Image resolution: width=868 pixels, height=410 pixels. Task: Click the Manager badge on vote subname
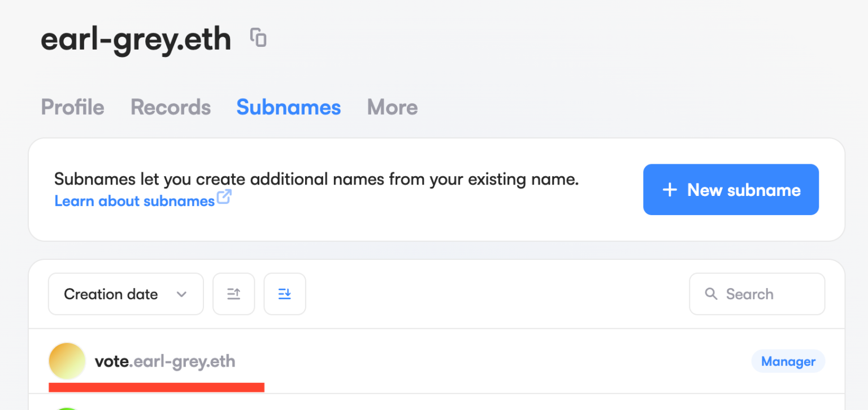[x=788, y=361]
